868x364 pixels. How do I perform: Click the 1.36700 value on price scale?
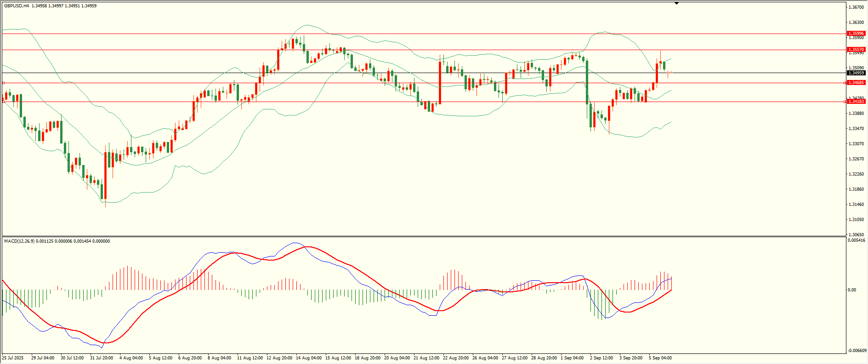point(857,7)
